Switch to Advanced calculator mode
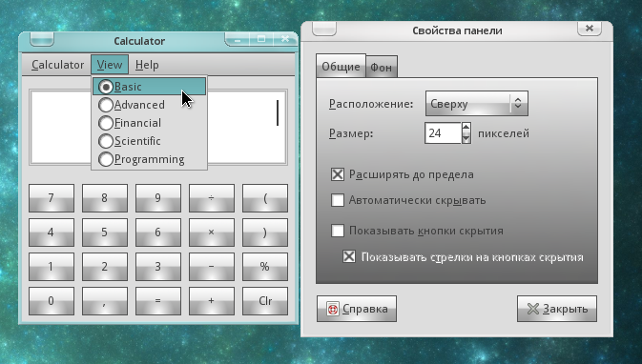The image size is (642, 364). [149, 105]
